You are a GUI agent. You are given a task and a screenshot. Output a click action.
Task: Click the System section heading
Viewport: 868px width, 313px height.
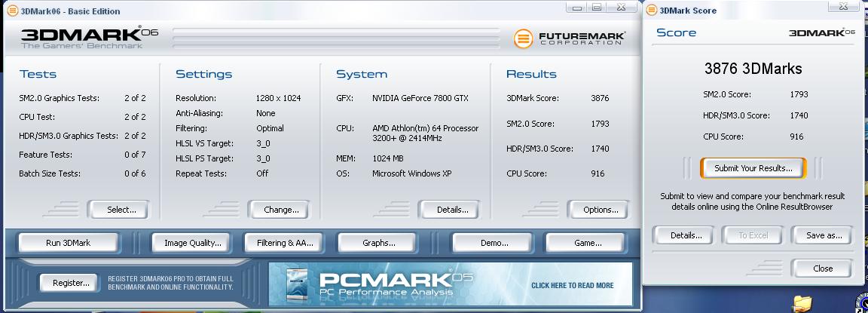pos(362,74)
